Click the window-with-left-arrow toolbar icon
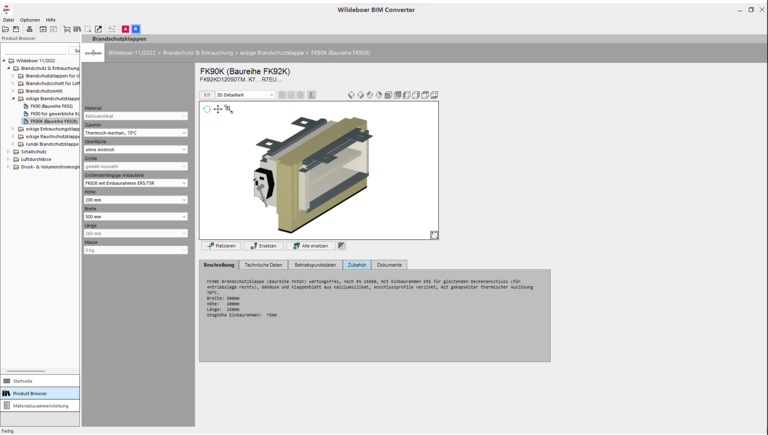The height and width of the screenshot is (435, 768). point(43,29)
